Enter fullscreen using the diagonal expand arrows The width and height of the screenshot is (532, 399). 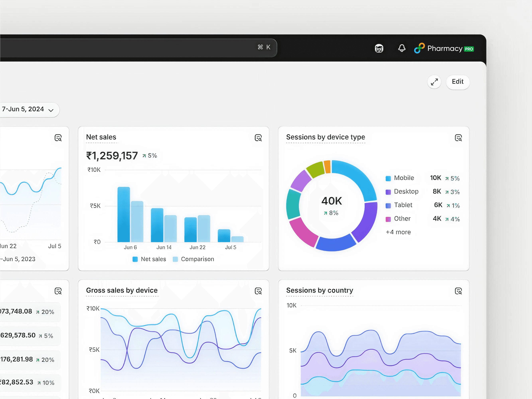(434, 82)
